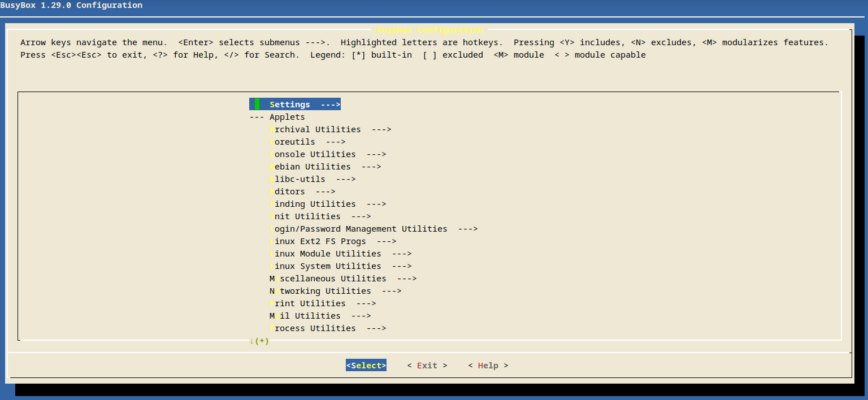This screenshot has height=400, width=868.
Task: Click the 'BusyBox 1.29.0 Configuration' header text
Action: pos(72,5)
